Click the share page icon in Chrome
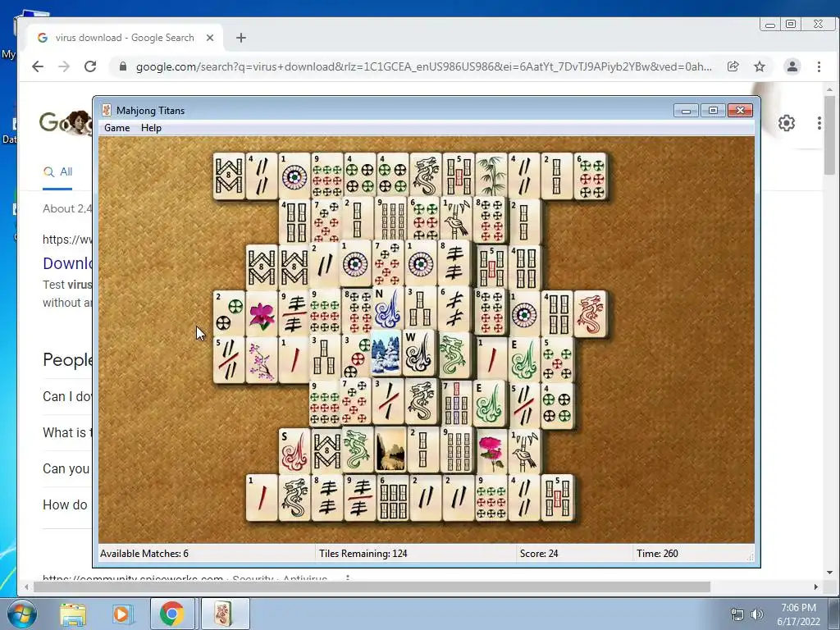 click(733, 66)
